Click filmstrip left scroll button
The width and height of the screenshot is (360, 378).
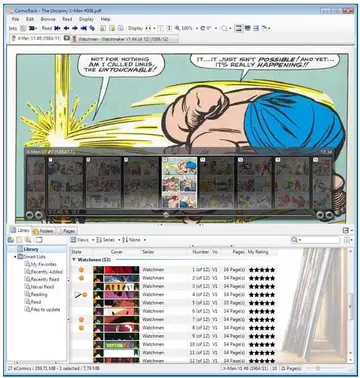pyautogui.click(x=30, y=215)
